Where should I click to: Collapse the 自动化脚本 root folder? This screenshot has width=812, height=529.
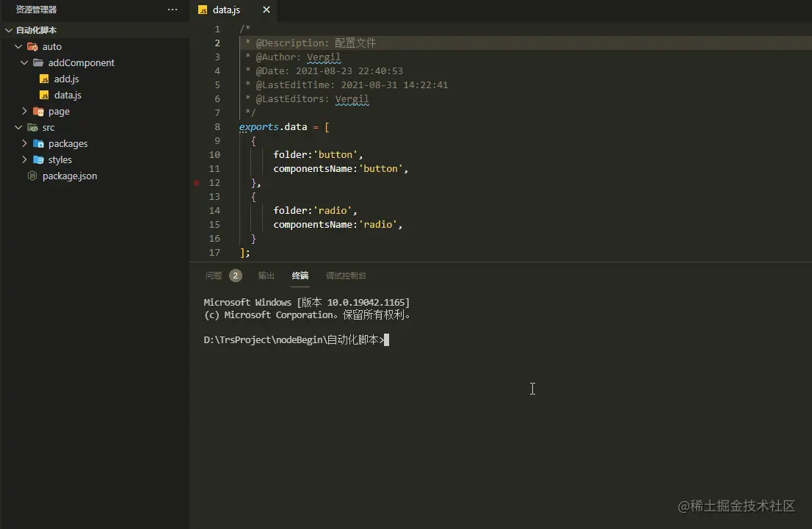(8, 31)
